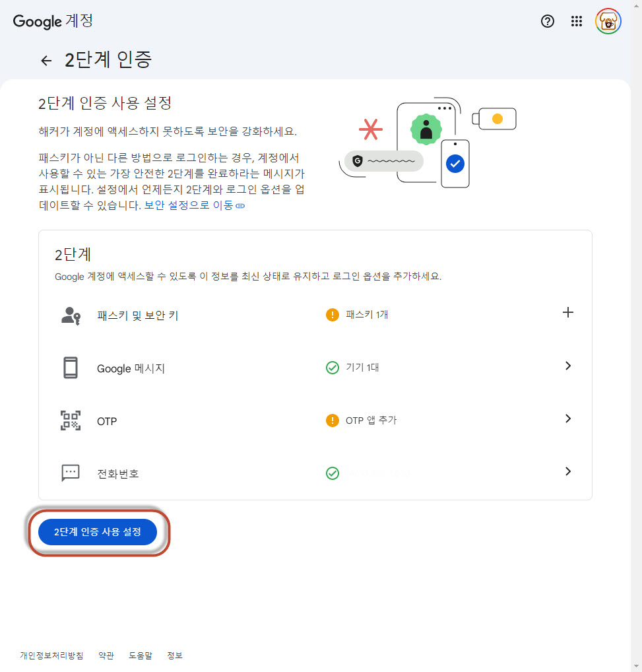Click the speech bubble 전화번호 icon
The width and height of the screenshot is (642, 672).
coord(71,473)
